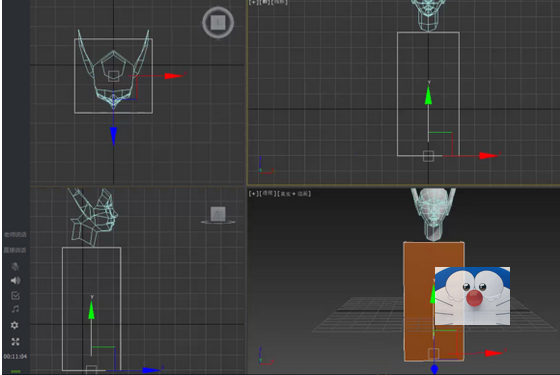Select green Y-axis arrow in Left viewport

pos(91,310)
